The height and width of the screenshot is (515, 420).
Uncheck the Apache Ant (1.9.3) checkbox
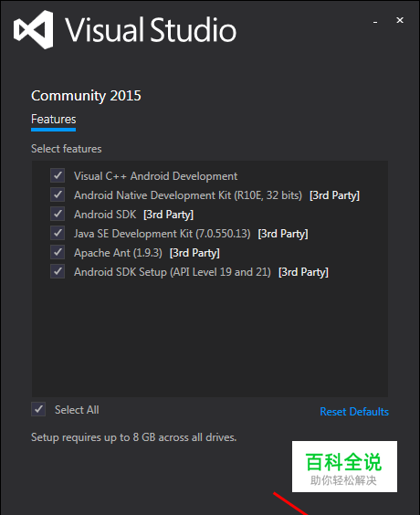tap(58, 252)
